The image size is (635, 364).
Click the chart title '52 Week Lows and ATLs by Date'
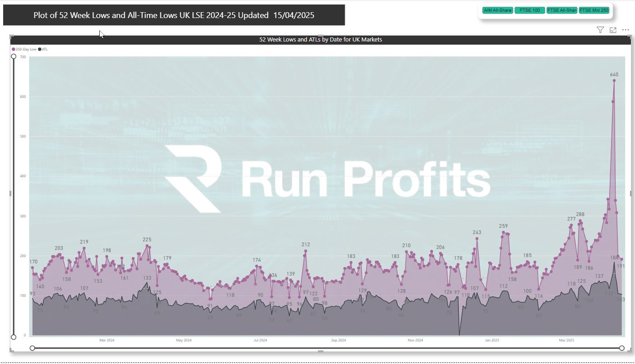point(321,40)
